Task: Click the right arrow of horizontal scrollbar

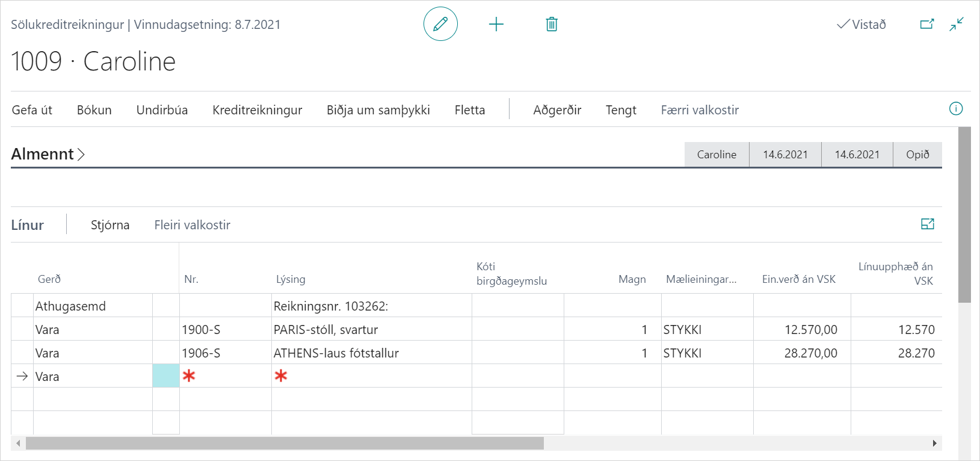Action: tap(934, 444)
